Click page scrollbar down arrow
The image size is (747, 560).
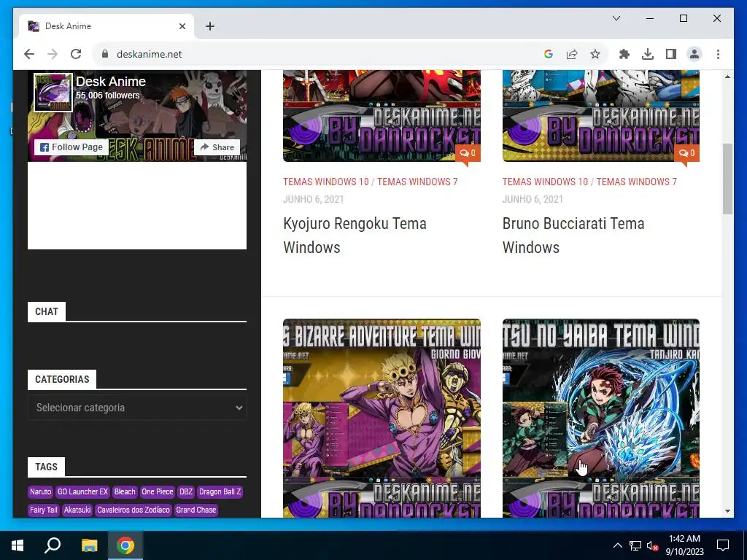(727, 511)
